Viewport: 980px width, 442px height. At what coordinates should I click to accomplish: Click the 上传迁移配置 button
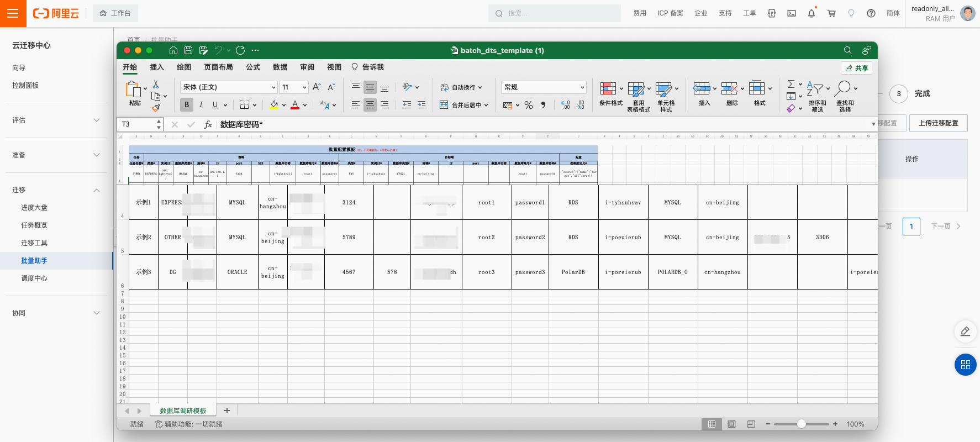(938, 123)
